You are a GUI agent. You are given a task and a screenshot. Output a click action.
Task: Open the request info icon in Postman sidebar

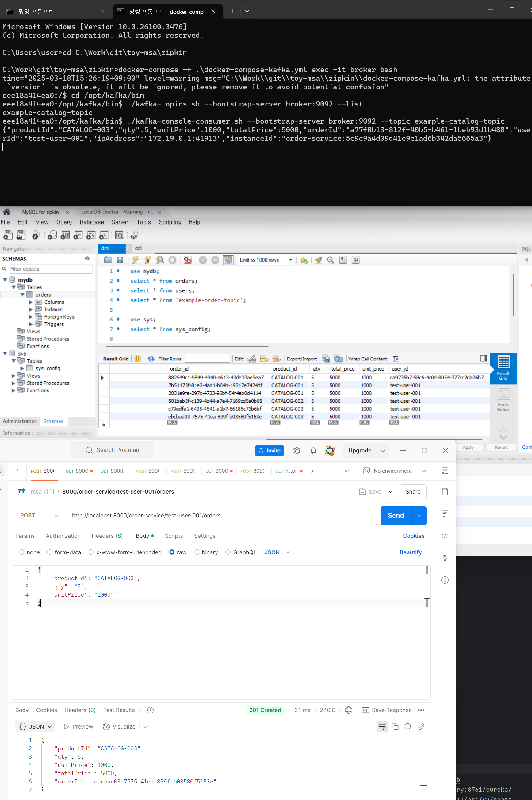(445, 580)
